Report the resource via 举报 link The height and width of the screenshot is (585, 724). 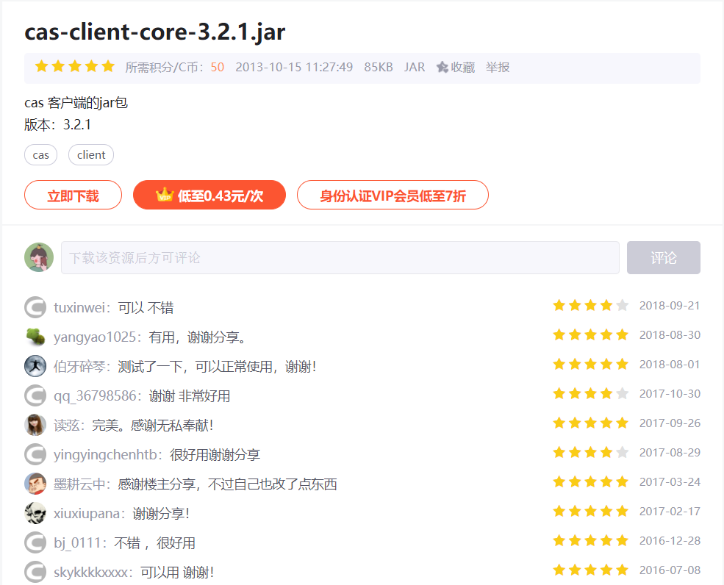point(497,67)
